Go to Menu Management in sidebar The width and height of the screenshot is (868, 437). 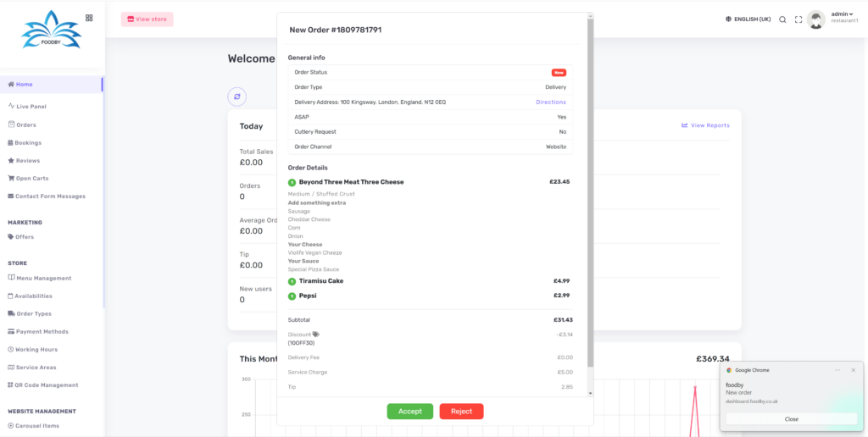[43, 279]
